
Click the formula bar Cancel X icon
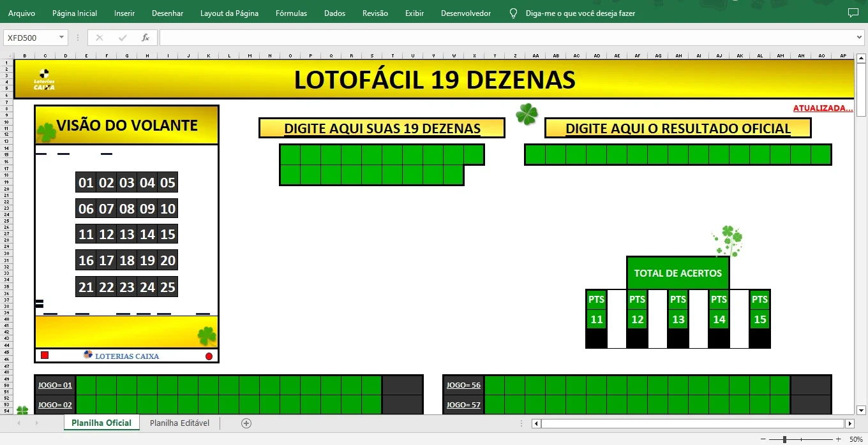[x=99, y=38]
